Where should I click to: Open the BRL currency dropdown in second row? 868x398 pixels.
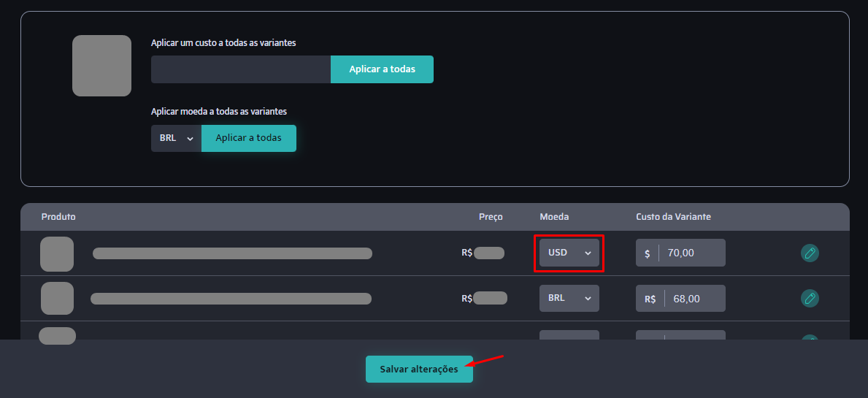[569, 299]
